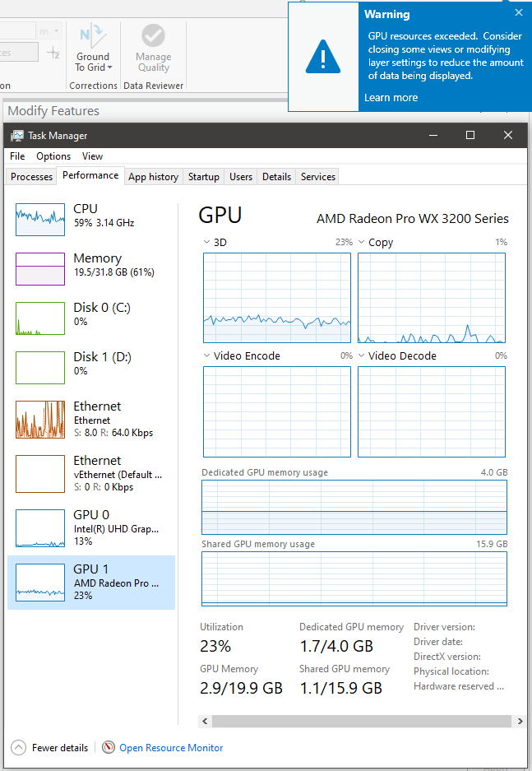Viewport: 532px width, 771px height.
Task: Open the Options menu
Action: coord(53,156)
